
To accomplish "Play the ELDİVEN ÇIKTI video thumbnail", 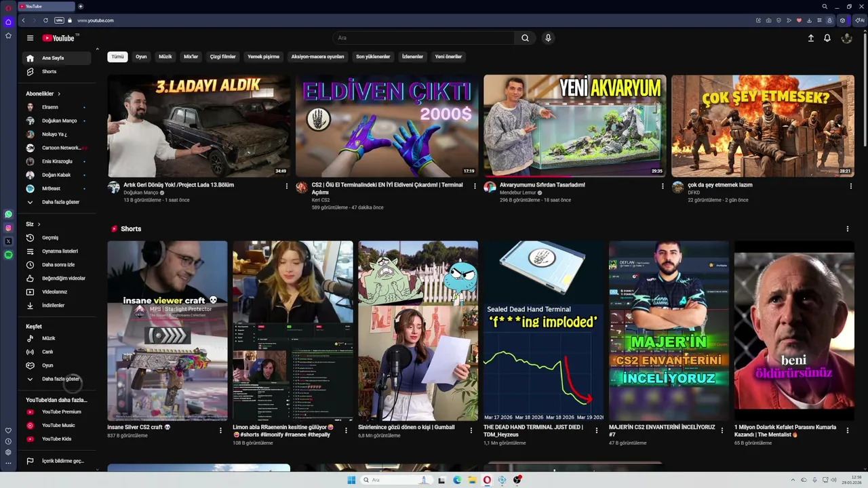I will coord(387,126).
